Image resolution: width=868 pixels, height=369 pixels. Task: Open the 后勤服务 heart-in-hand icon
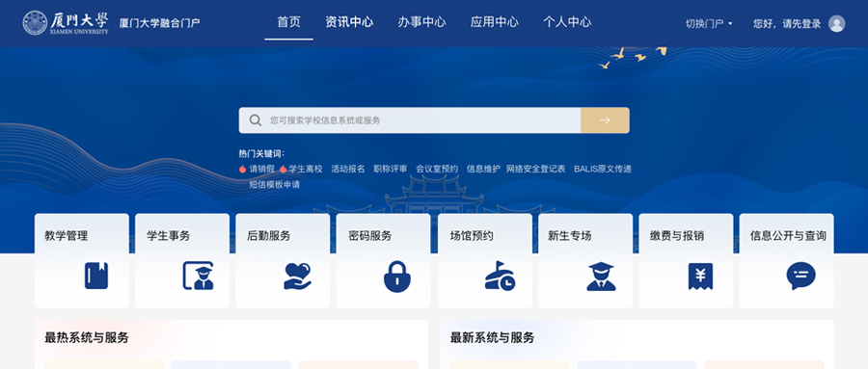point(298,277)
